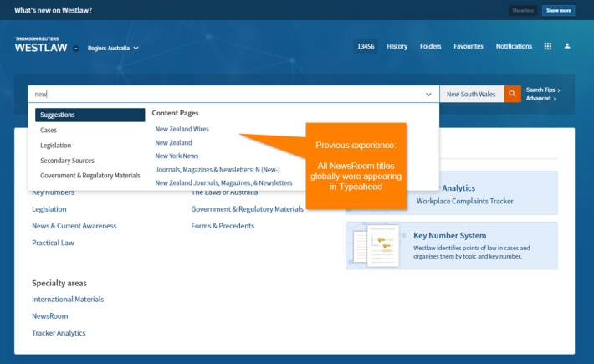The height and width of the screenshot is (364, 594).
Task: Select Government & Regulatory Materials typeahead tab
Action: tap(90, 176)
